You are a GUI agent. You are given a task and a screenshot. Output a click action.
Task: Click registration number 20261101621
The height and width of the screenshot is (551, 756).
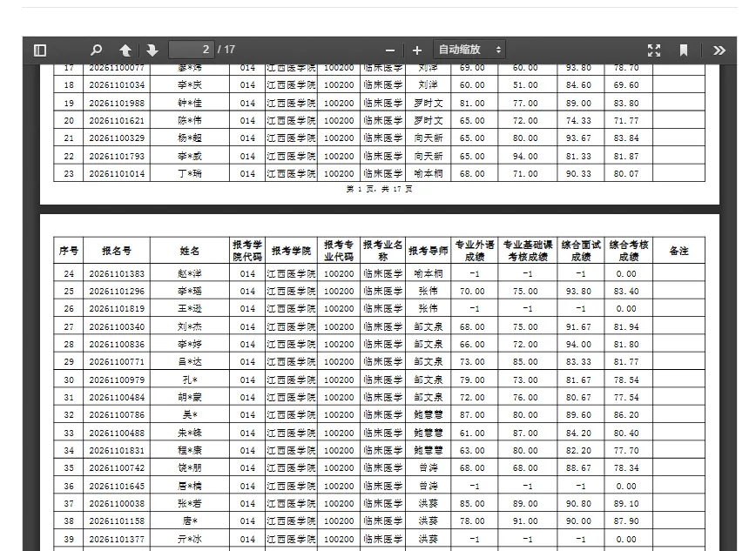pos(117,120)
